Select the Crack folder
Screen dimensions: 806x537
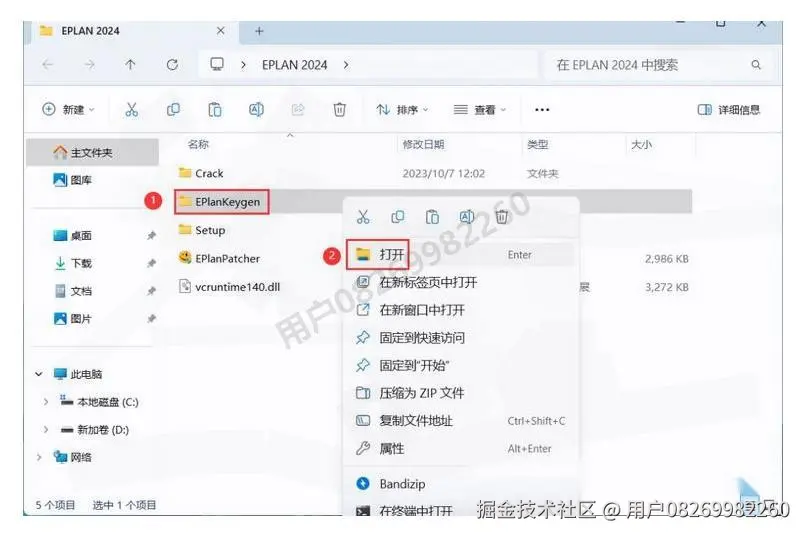point(201,173)
